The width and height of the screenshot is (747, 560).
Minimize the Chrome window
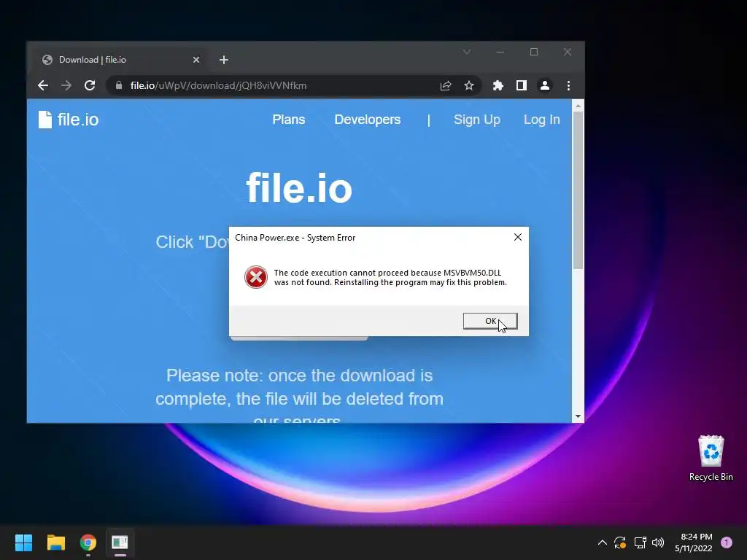(500, 52)
